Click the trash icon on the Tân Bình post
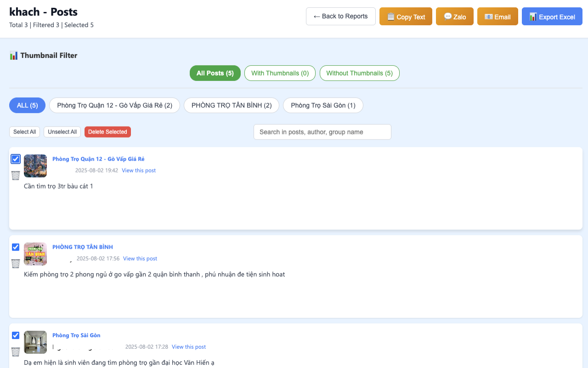 coord(15,264)
